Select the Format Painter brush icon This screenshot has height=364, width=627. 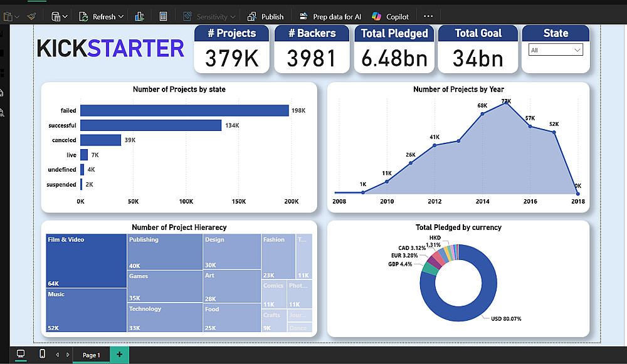(31, 16)
